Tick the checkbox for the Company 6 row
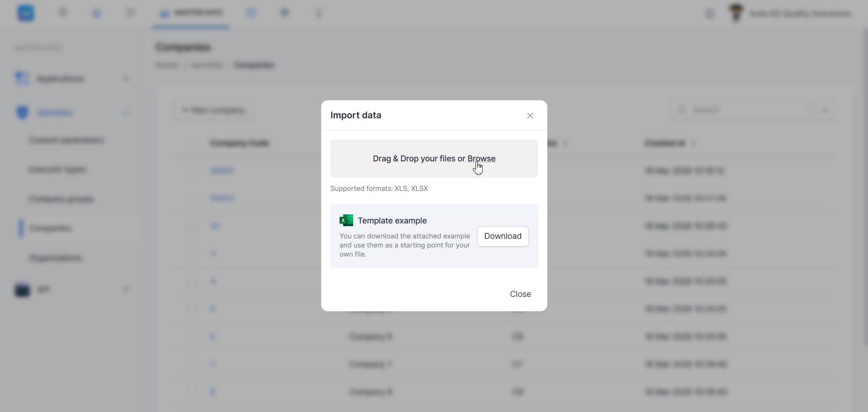Screen dimensions: 868x412 (192, 336)
